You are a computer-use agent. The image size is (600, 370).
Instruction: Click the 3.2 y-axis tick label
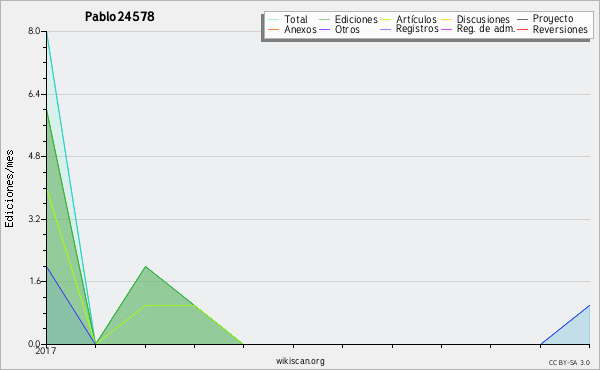tap(34, 219)
